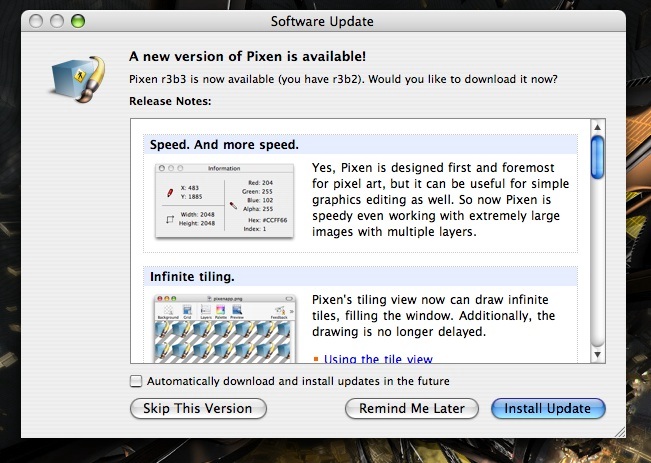Click the Skip This Version button
Screen dimensions: 651x463
198,408
